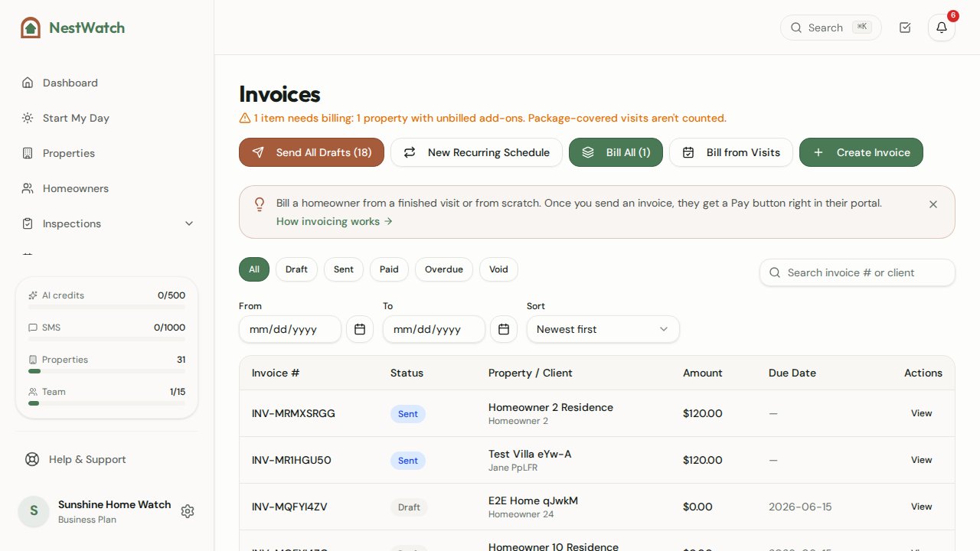Screen dimensions: 980x551
Task: Click the Sunshine Home Watch avatar
Action: tap(34, 511)
